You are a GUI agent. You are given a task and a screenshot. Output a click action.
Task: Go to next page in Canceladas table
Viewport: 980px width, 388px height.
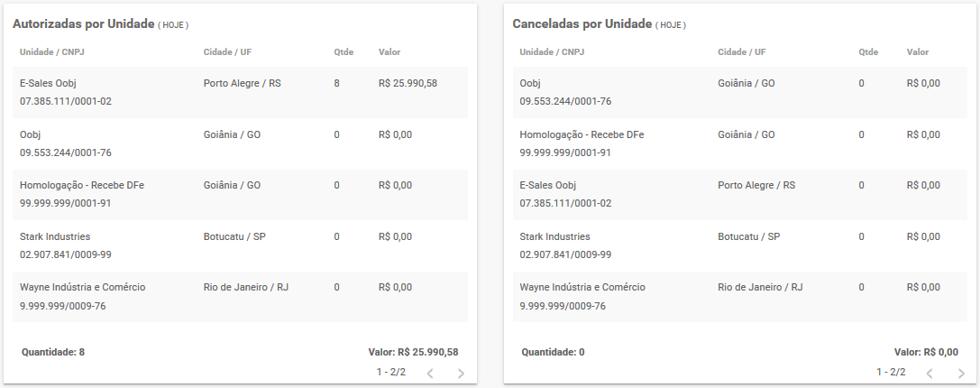(961, 374)
